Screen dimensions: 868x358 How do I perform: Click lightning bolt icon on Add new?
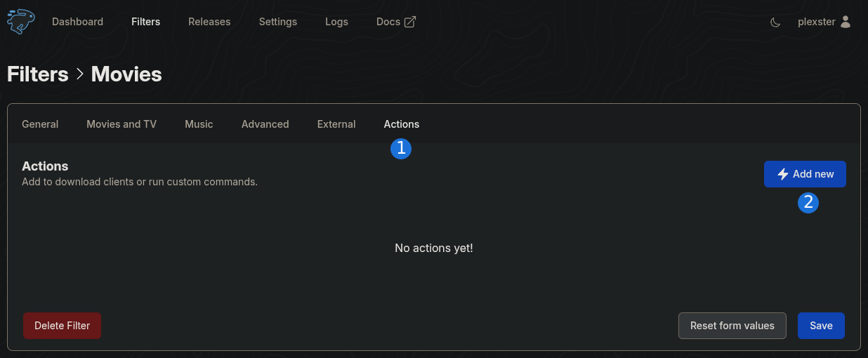click(783, 174)
